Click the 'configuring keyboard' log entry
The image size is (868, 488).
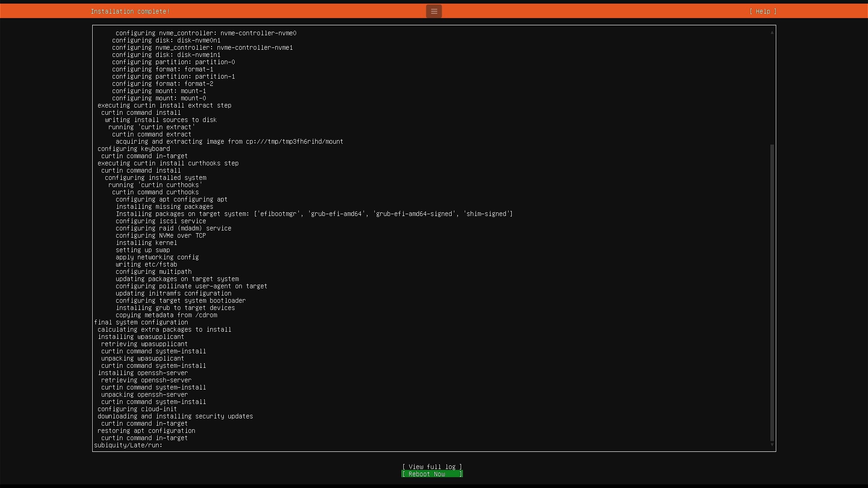(133, 149)
